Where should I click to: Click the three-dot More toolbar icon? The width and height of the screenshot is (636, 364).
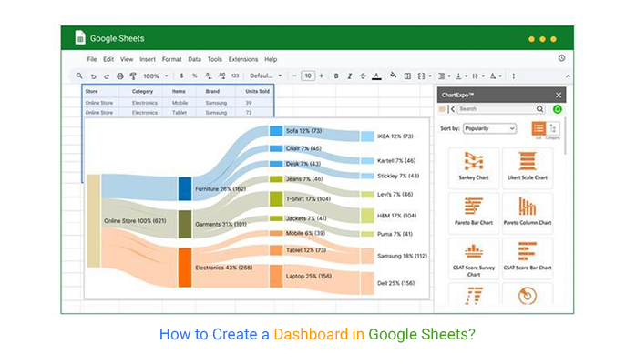514,76
